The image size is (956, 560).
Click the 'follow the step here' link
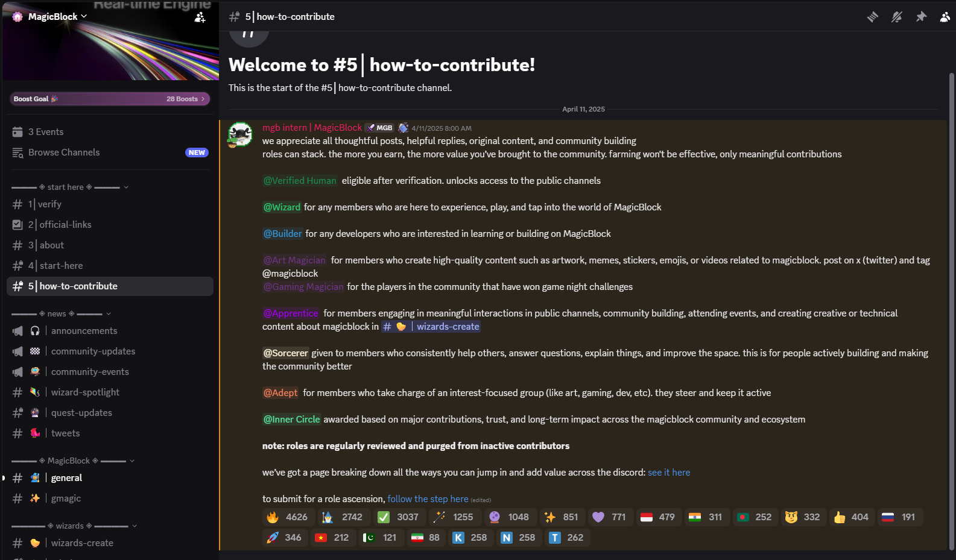tap(428, 499)
